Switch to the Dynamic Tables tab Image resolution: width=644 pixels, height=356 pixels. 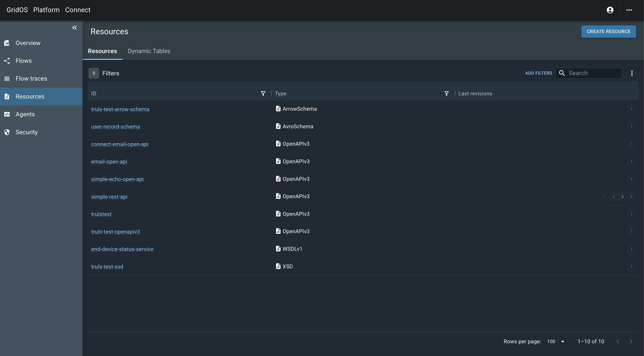coord(149,51)
